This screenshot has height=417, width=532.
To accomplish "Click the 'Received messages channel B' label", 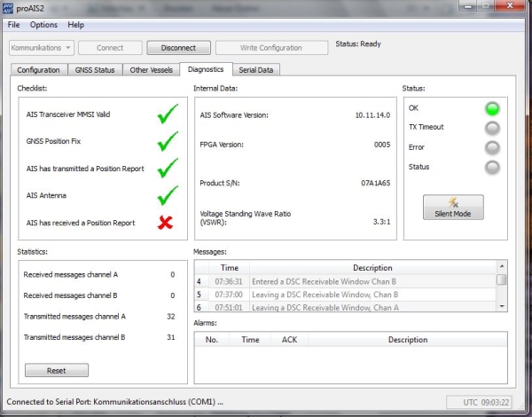I will pos(70,295).
